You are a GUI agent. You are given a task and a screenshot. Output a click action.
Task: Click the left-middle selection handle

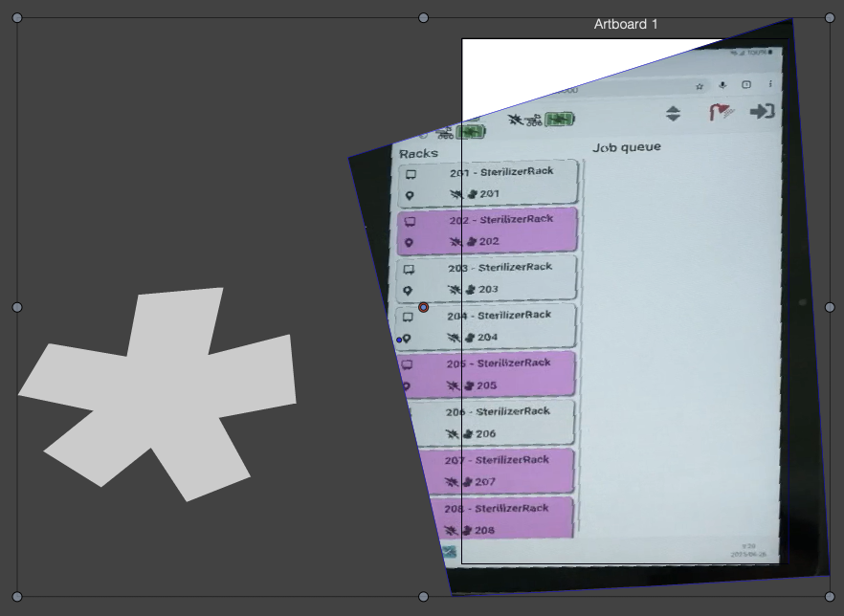[17, 307]
